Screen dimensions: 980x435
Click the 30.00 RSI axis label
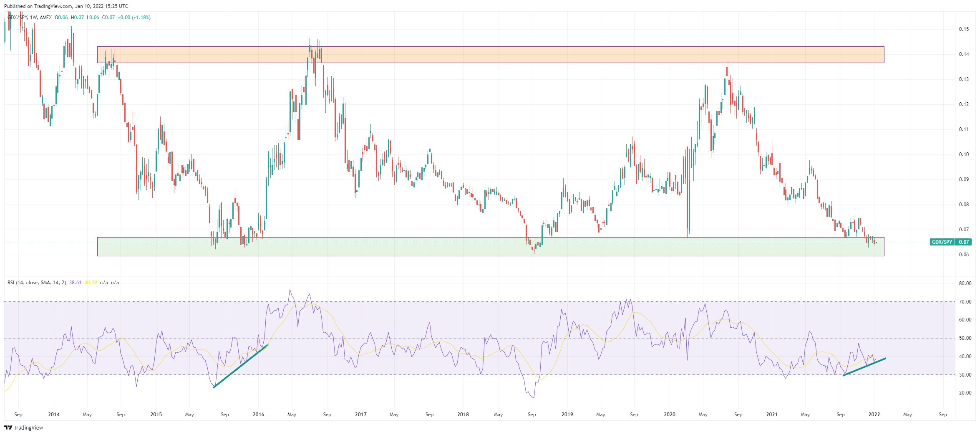coord(965,375)
